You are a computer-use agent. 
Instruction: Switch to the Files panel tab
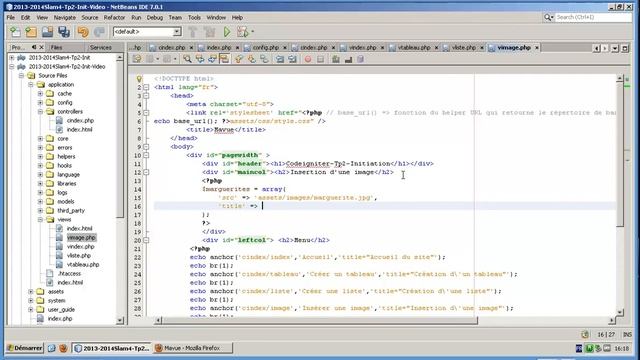tap(56, 47)
